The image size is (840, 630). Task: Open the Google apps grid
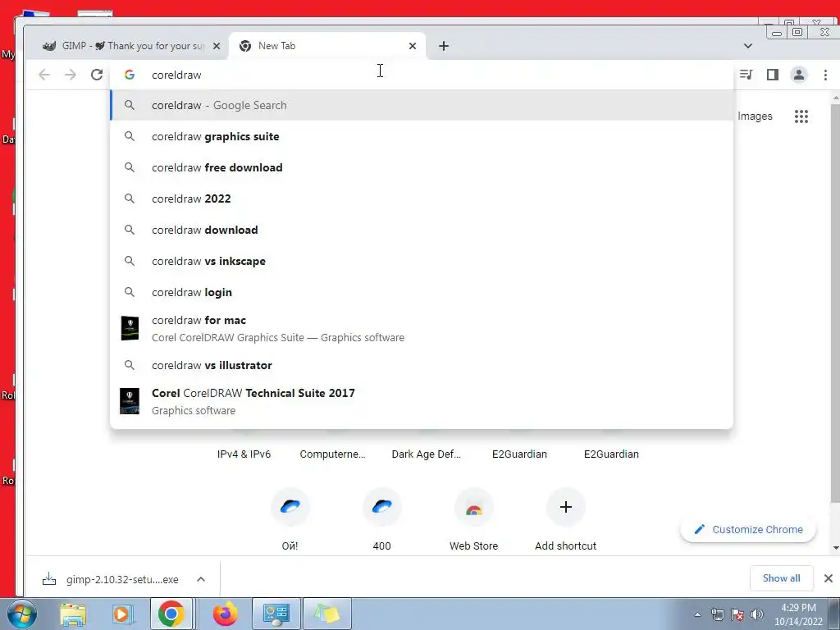coord(801,116)
